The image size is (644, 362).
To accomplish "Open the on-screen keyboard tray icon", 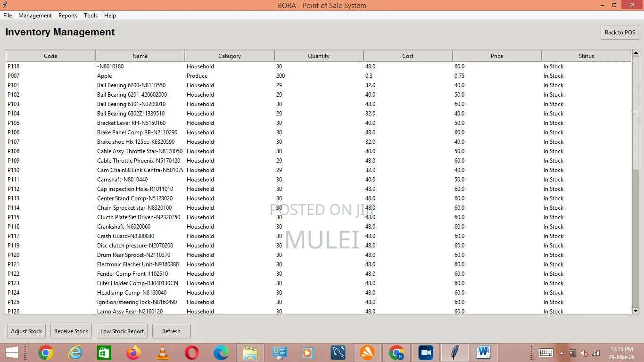I will [x=546, y=353].
